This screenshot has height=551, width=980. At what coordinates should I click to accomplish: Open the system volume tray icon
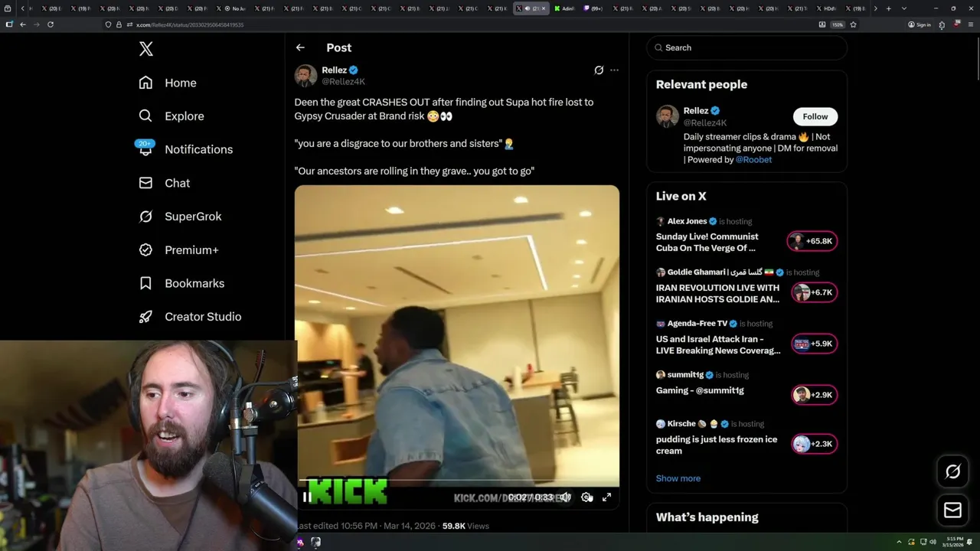(x=933, y=542)
